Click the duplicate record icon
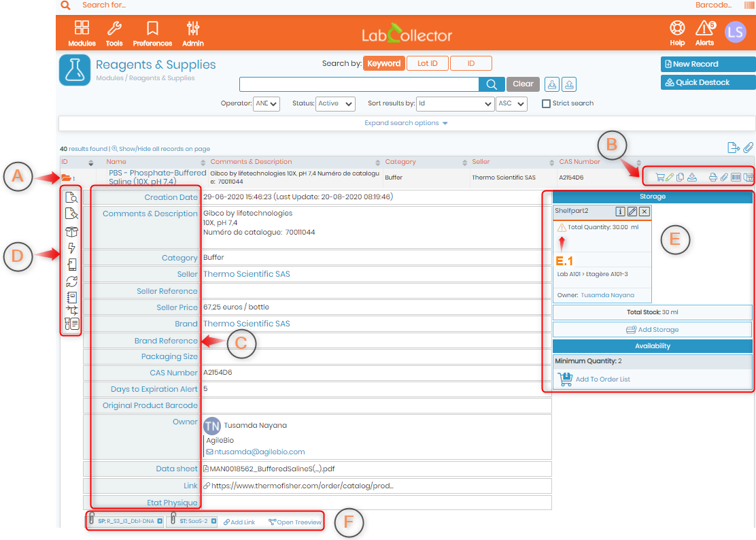The width and height of the screenshot is (756, 540). (x=680, y=178)
